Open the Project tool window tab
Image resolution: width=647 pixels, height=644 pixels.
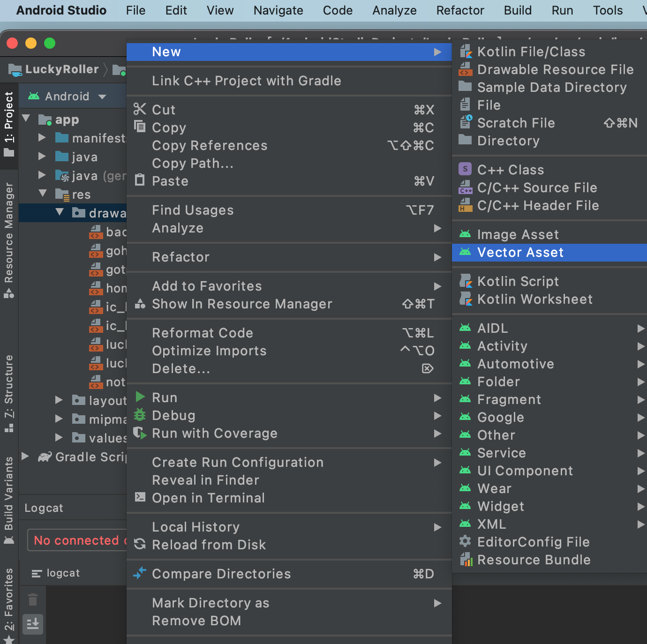9,124
